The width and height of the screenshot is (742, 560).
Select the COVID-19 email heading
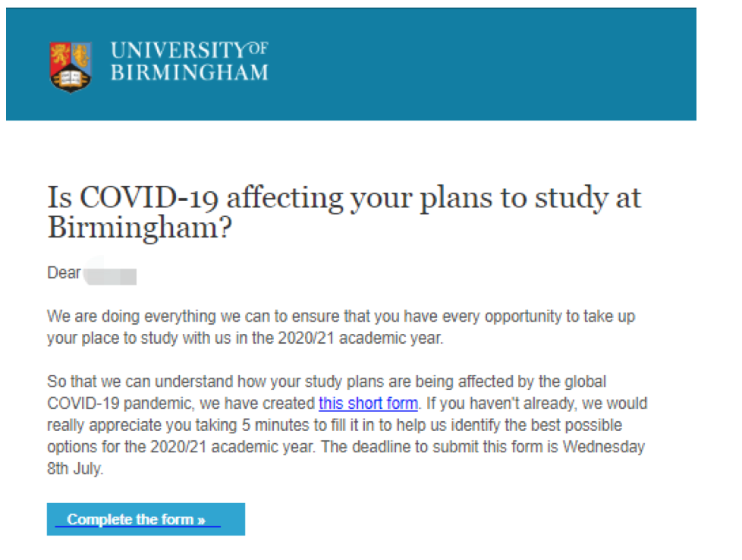click(x=344, y=212)
